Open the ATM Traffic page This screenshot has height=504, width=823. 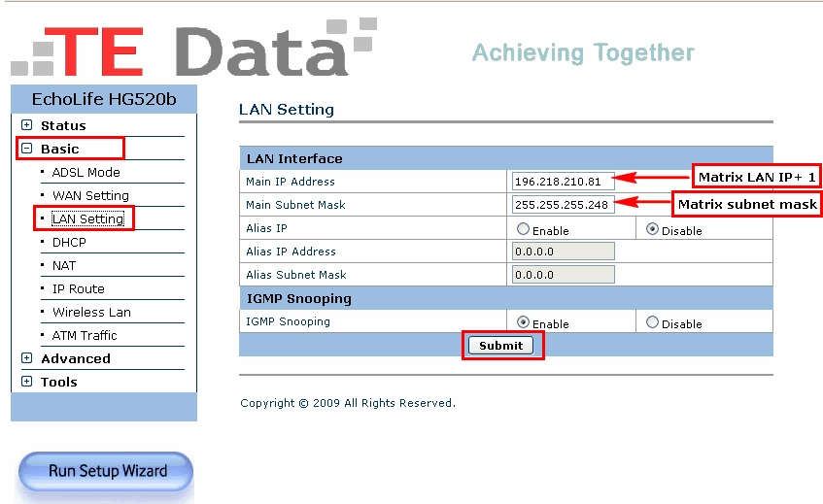click(x=85, y=335)
